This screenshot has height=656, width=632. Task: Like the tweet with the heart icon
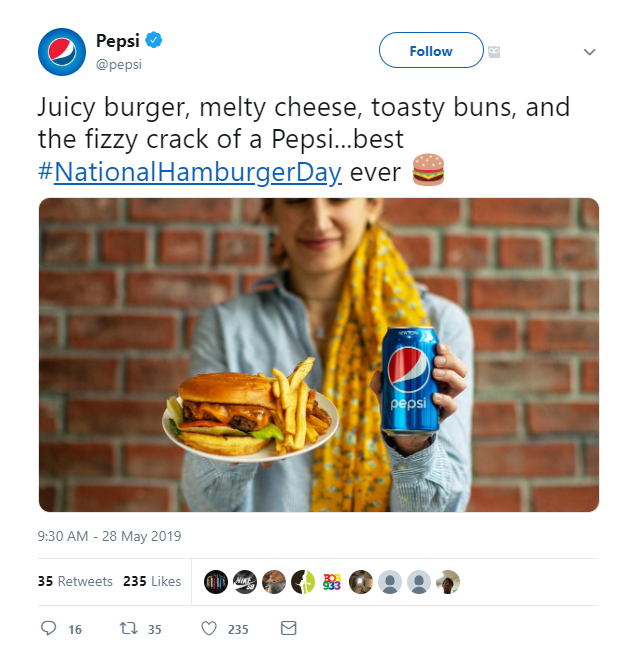click(x=209, y=629)
